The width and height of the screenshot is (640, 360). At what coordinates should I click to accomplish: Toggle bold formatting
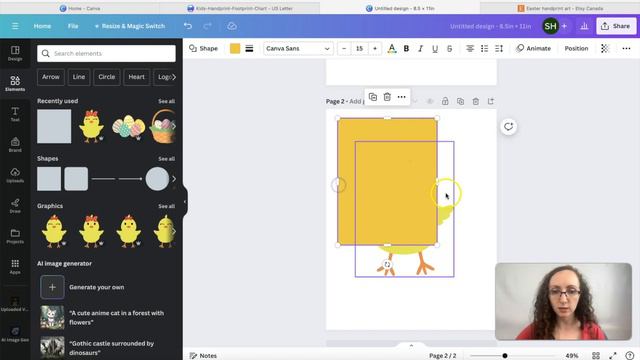point(406,49)
